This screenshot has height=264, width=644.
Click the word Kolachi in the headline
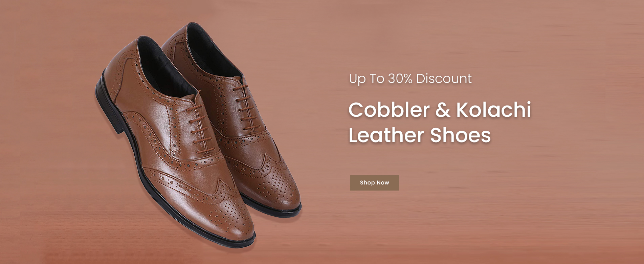click(493, 110)
